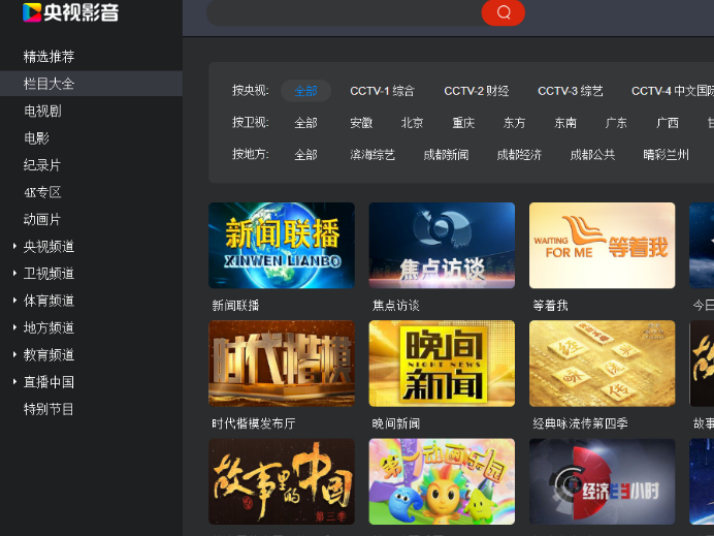This screenshot has height=536, width=714.
Task: Filter satellite channels by 安徽
Action: pos(362,123)
